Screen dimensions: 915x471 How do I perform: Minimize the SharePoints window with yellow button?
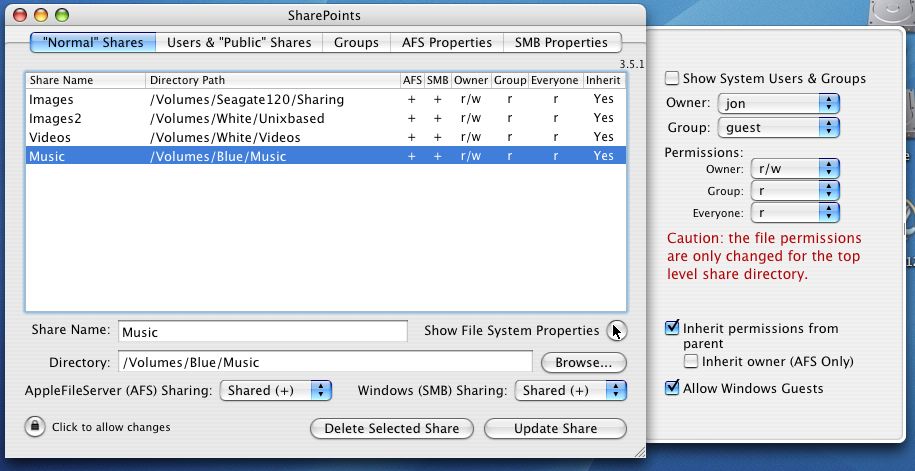click(41, 15)
